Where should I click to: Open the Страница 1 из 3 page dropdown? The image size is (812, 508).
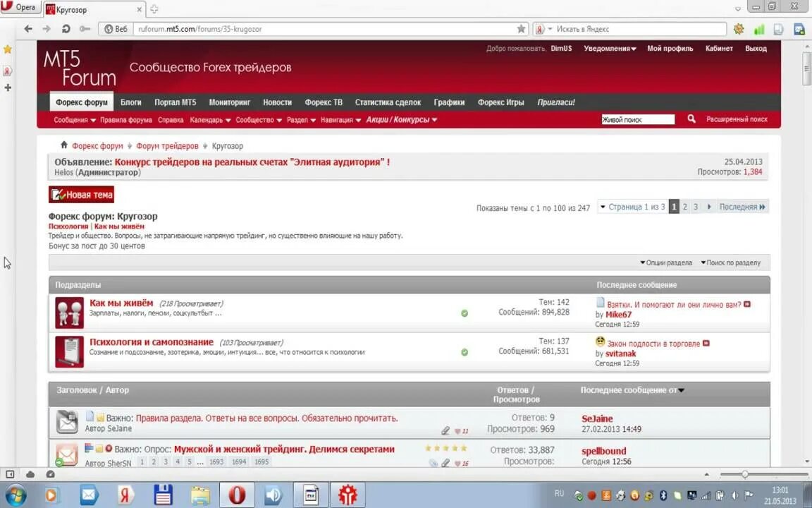tap(632, 207)
